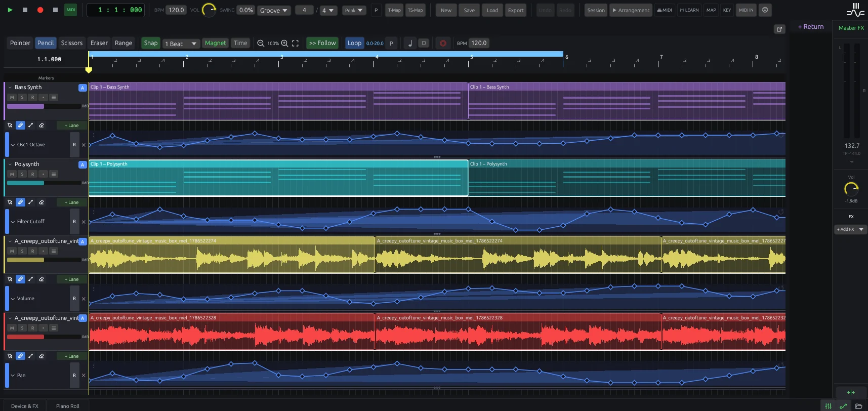Click the arrangement record circle icon
Image resolution: width=868 pixels, height=411 pixels.
click(443, 43)
